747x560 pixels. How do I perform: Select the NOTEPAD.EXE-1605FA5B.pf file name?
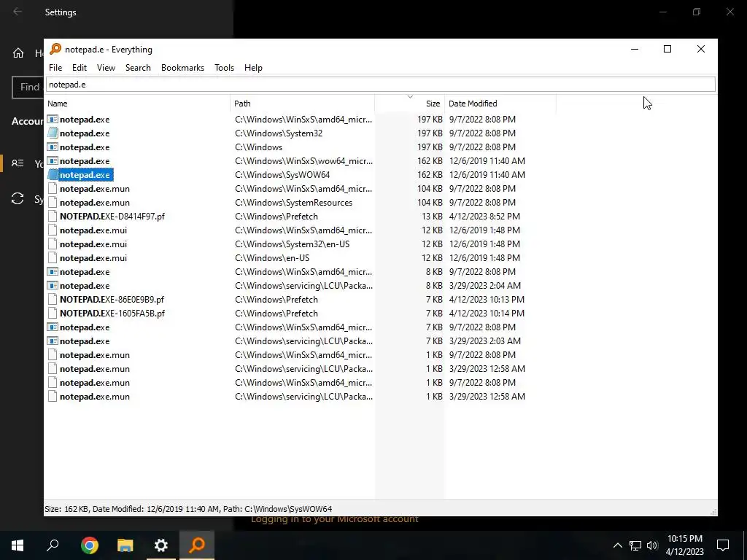pyautogui.click(x=112, y=314)
